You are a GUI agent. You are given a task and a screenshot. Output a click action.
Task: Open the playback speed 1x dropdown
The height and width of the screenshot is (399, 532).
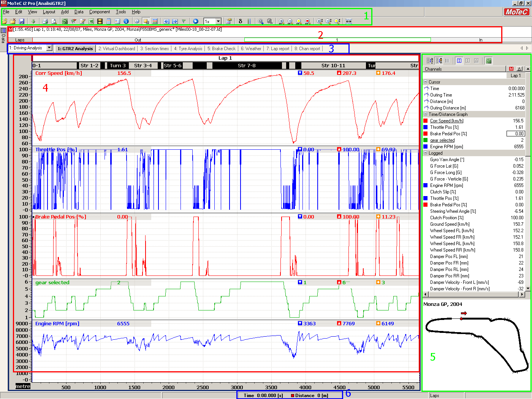click(x=218, y=21)
